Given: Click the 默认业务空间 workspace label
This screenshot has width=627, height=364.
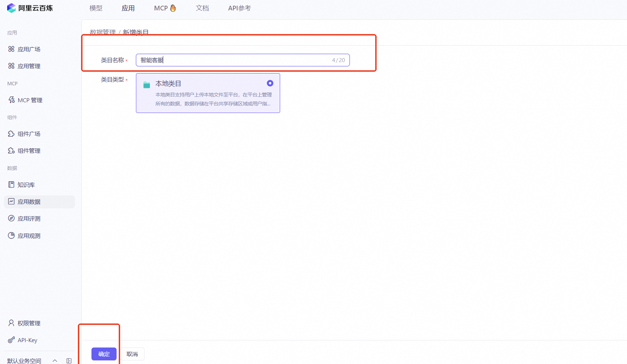Looking at the screenshot, I should pos(24,361).
